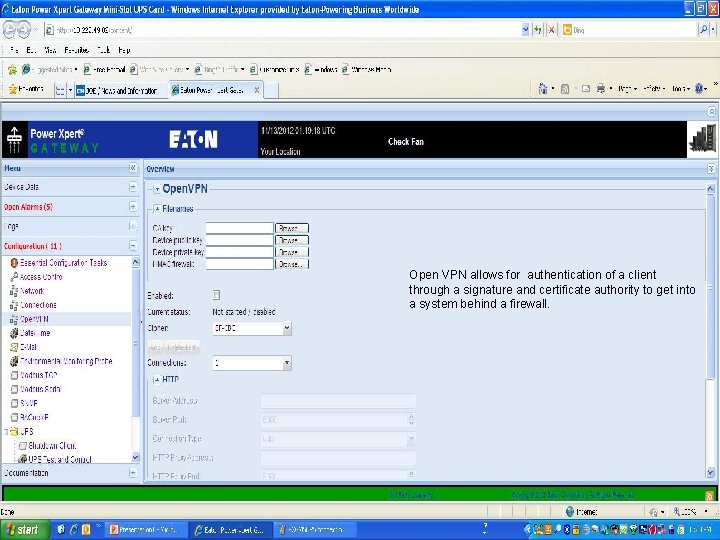
Task: Expand the UPS folder tree node
Action: click(6, 432)
